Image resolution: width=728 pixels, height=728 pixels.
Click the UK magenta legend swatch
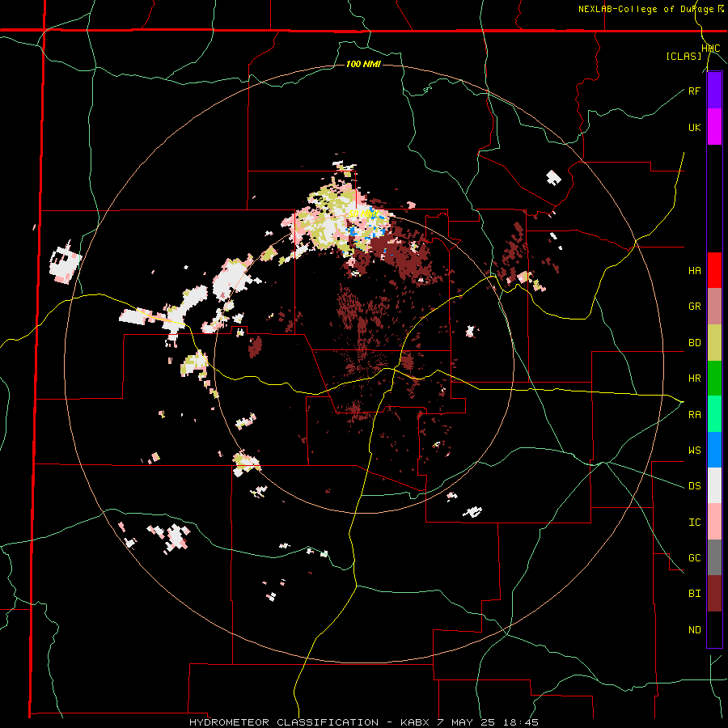(714, 127)
